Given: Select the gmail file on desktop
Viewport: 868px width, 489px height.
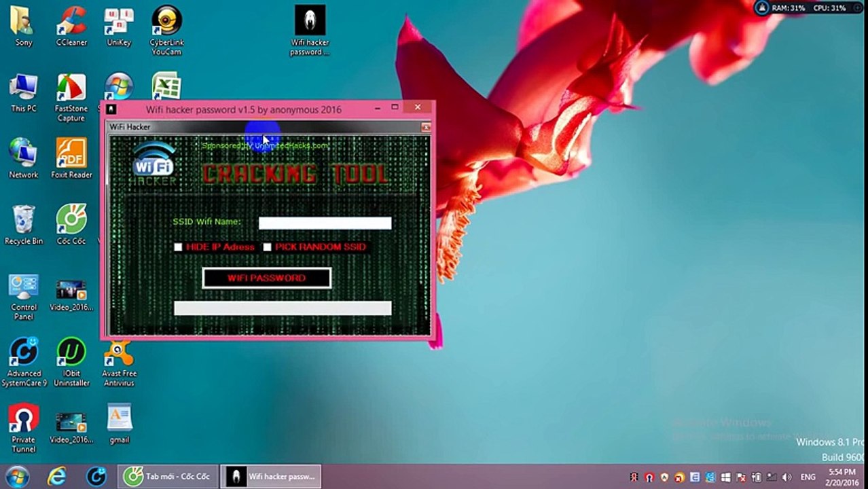Looking at the screenshot, I should click(x=119, y=424).
